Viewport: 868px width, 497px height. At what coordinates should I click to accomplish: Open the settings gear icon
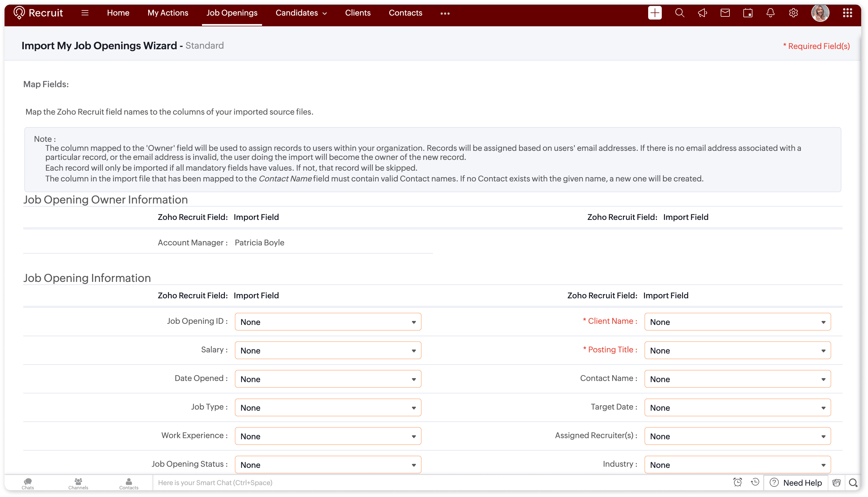(x=793, y=13)
